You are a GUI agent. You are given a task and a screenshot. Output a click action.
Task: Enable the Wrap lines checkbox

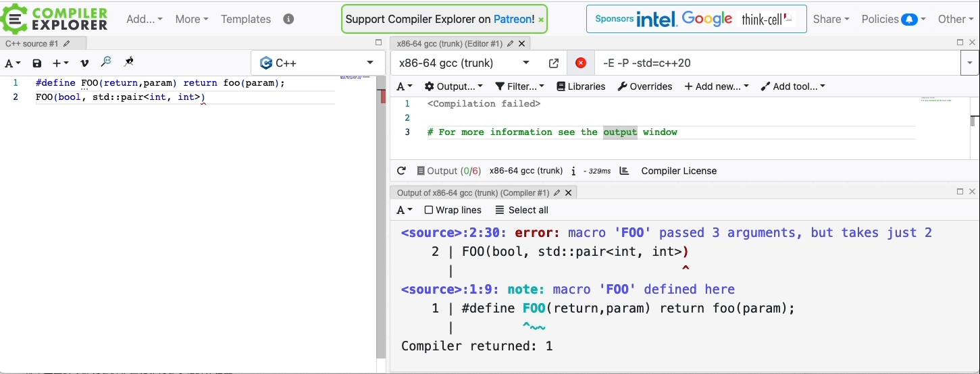(428, 210)
